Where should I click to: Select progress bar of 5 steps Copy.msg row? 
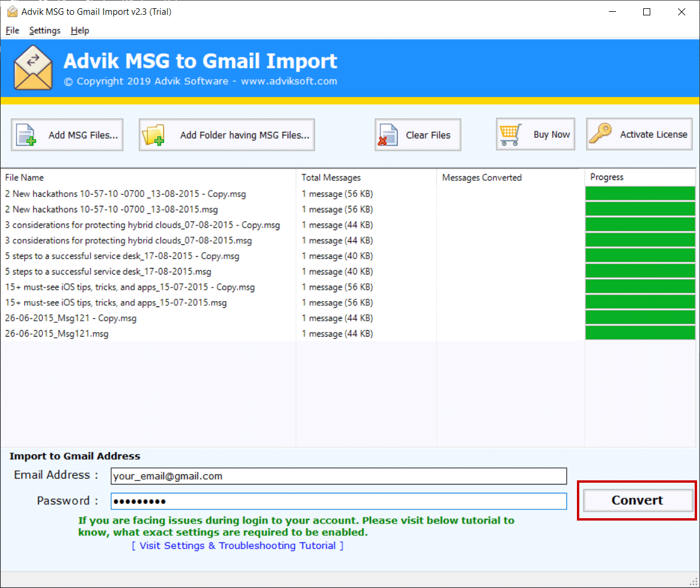(x=640, y=256)
